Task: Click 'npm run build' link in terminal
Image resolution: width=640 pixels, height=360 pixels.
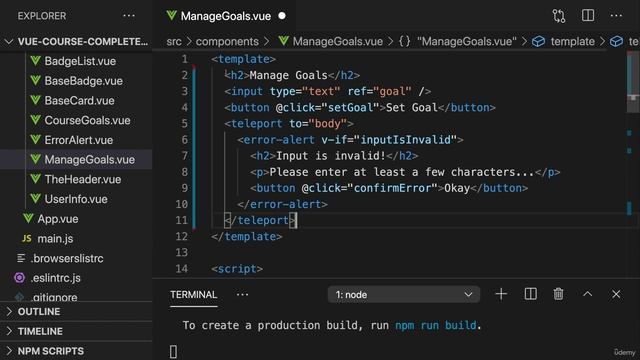Action: 435,325
